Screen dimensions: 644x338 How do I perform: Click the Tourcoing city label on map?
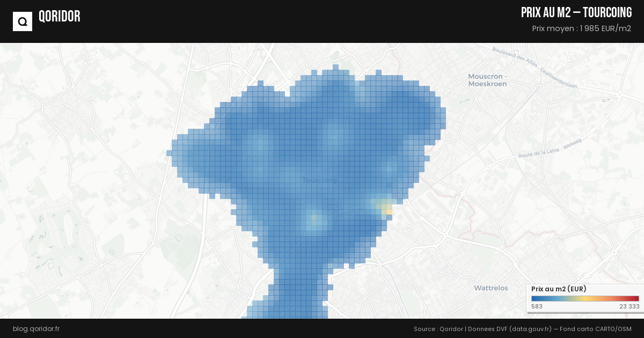pos(320,180)
